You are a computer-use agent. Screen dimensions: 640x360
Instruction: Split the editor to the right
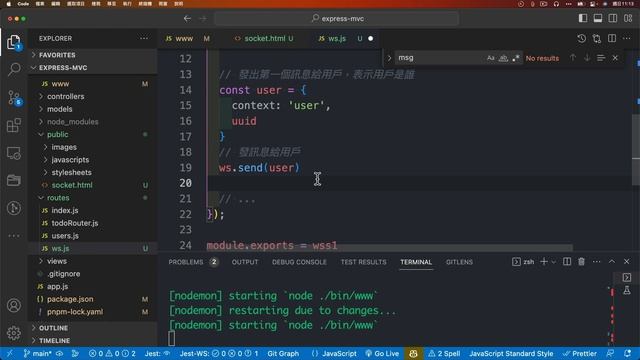611,38
